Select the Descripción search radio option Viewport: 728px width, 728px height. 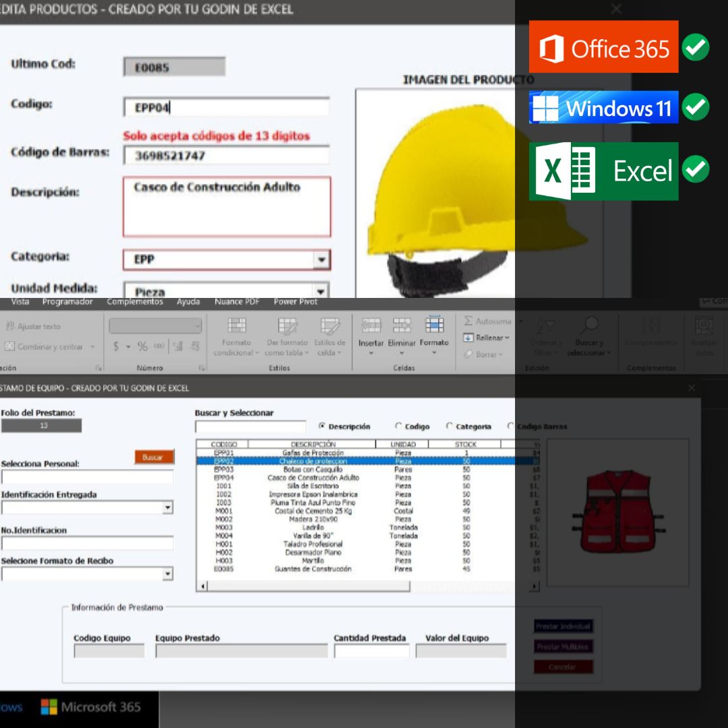click(x=322, y=426)
